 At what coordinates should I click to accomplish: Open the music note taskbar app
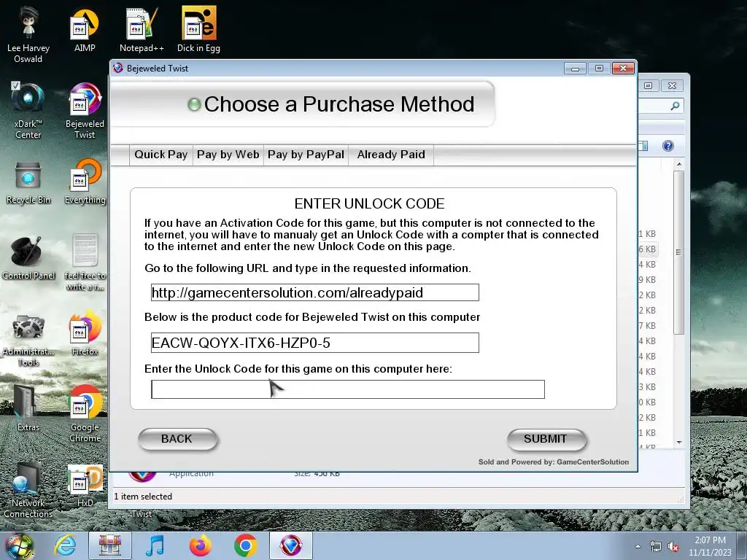point(155,545)
